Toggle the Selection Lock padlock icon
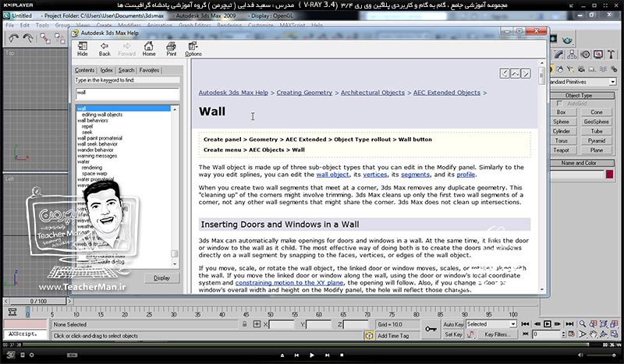 244,324
